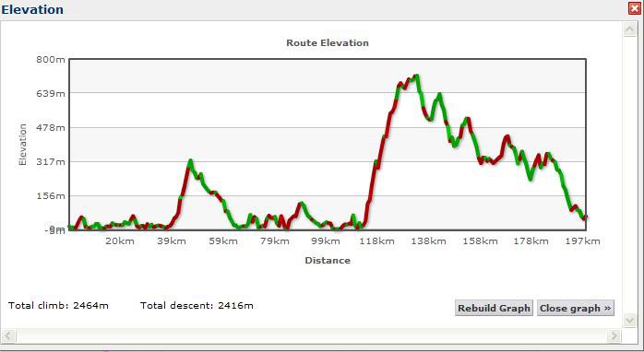This screenshot has height=352, width=644.
Task: Click the Total descent 2416m text
Action: [197, 306]
